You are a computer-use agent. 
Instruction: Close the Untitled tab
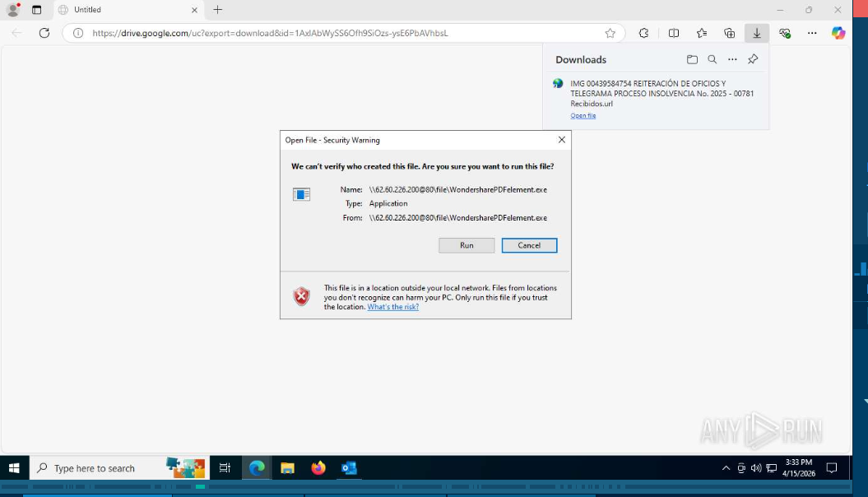tap(194, 10)
